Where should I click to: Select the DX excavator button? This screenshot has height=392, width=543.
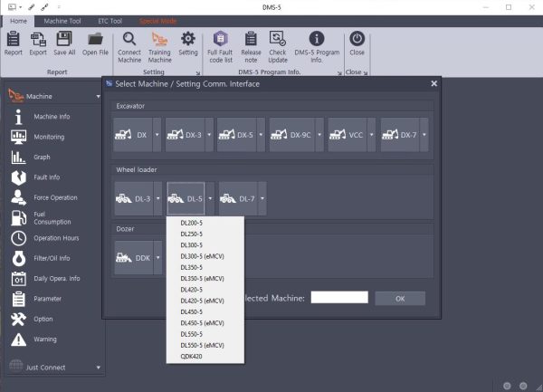point(133,135)
